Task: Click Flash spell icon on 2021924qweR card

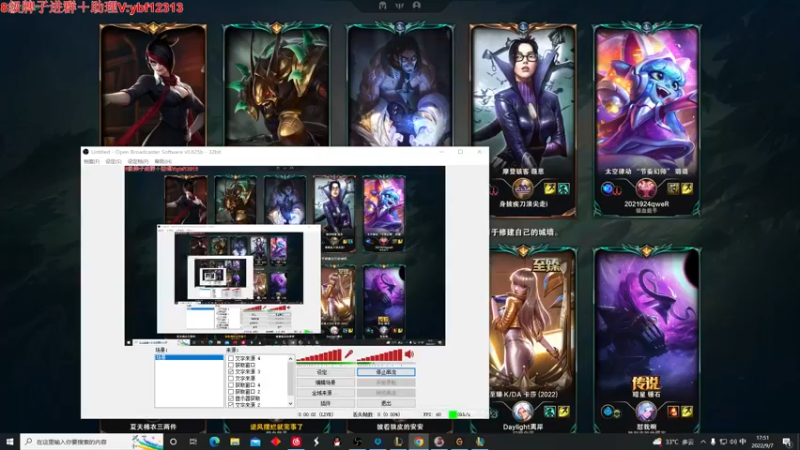Action: tap(687, 189)
